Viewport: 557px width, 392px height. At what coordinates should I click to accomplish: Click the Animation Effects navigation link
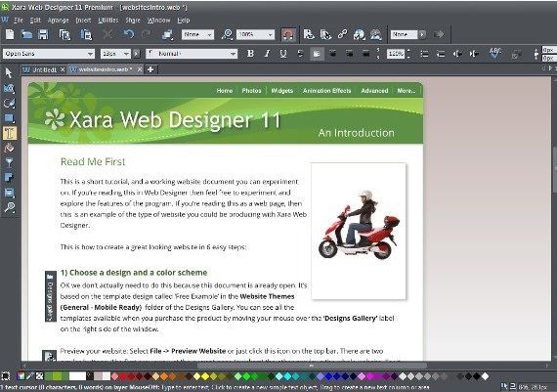point(326,91)
